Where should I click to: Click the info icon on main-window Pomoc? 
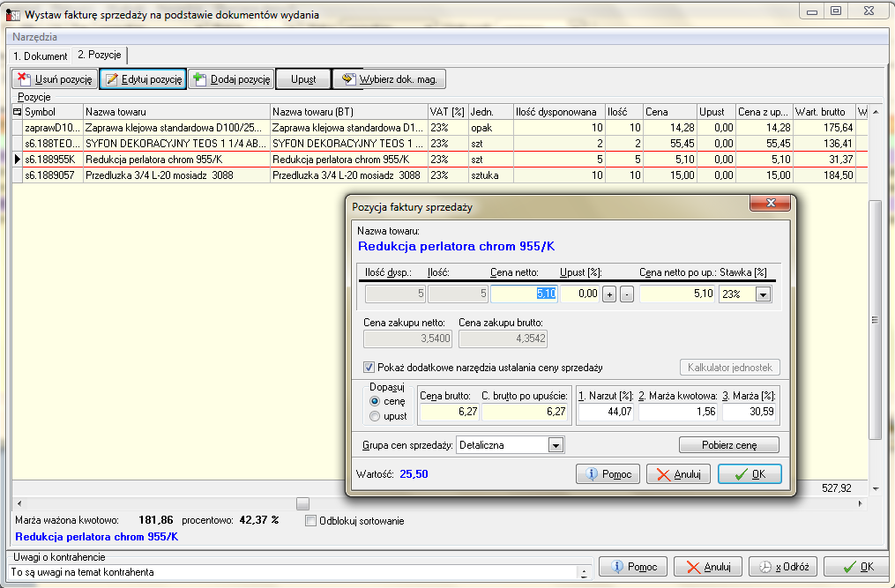tap(617, 566)
